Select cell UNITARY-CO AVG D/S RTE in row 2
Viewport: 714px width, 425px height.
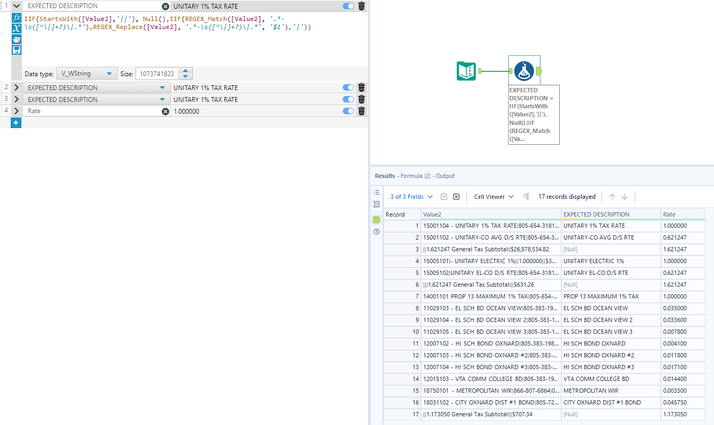click(x=611, y=238)
